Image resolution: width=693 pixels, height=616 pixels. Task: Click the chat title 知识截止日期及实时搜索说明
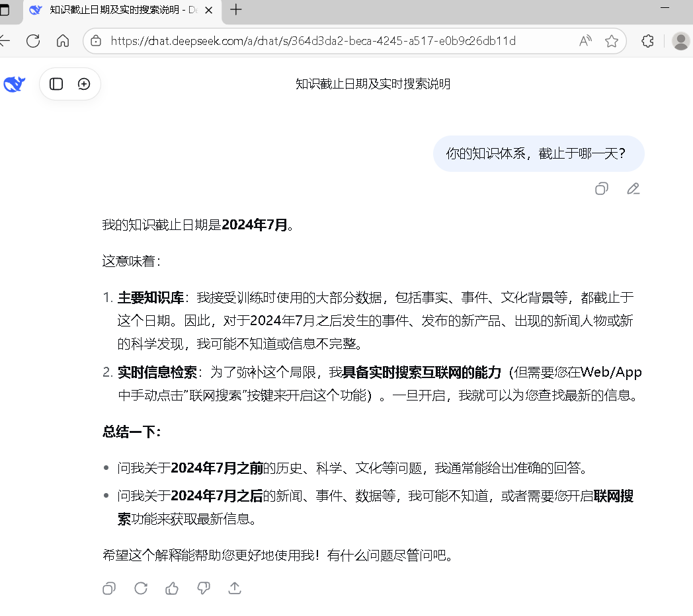click(x=373, y=84)
